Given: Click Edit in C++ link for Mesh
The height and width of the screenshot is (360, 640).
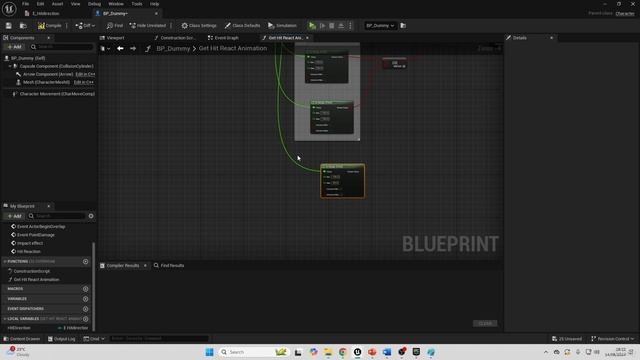Looking at the screenshot, I should pos(84,82).
